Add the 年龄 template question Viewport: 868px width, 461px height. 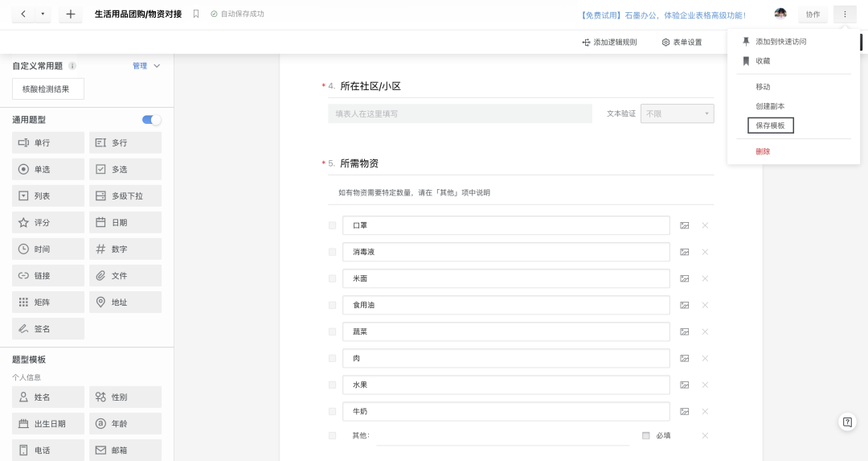click(125, 423)
